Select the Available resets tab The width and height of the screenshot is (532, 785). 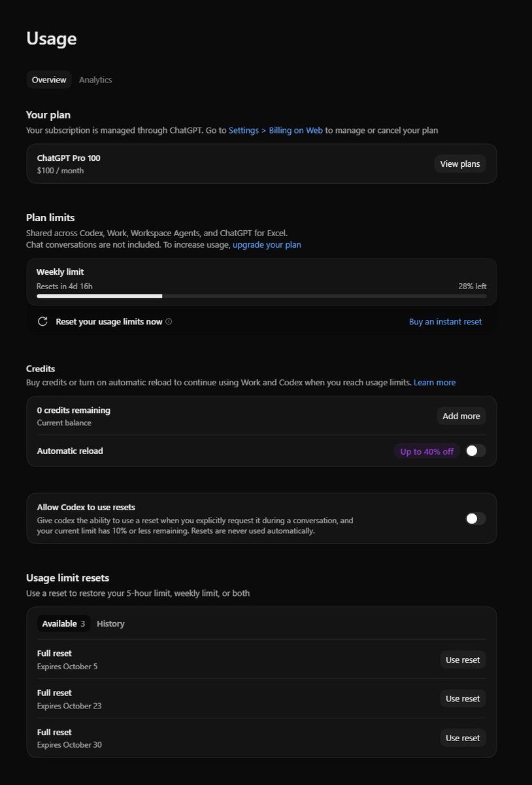tap(63, 623)
